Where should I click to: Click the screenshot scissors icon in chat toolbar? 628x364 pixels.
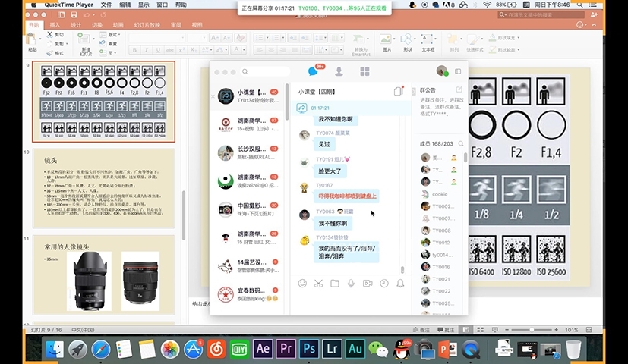[318, 284]
